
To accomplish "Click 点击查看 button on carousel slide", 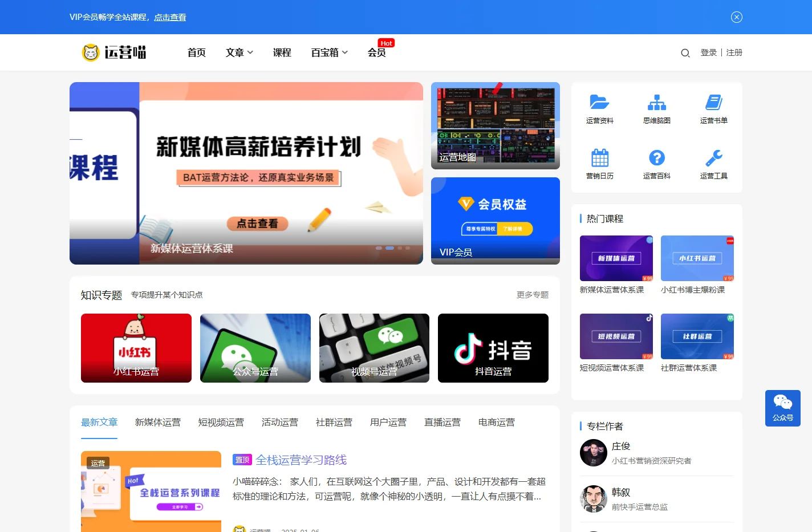I will tap(257, 224).
